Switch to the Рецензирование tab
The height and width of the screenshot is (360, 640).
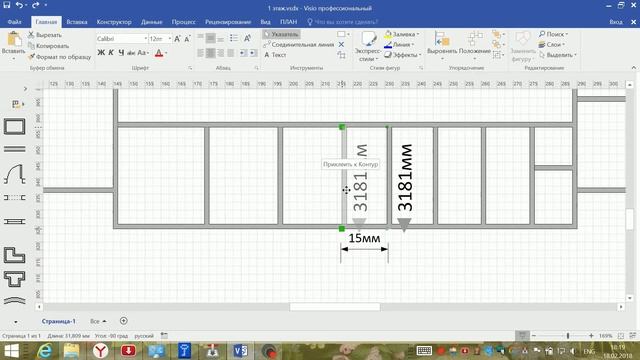pos(228,22)
